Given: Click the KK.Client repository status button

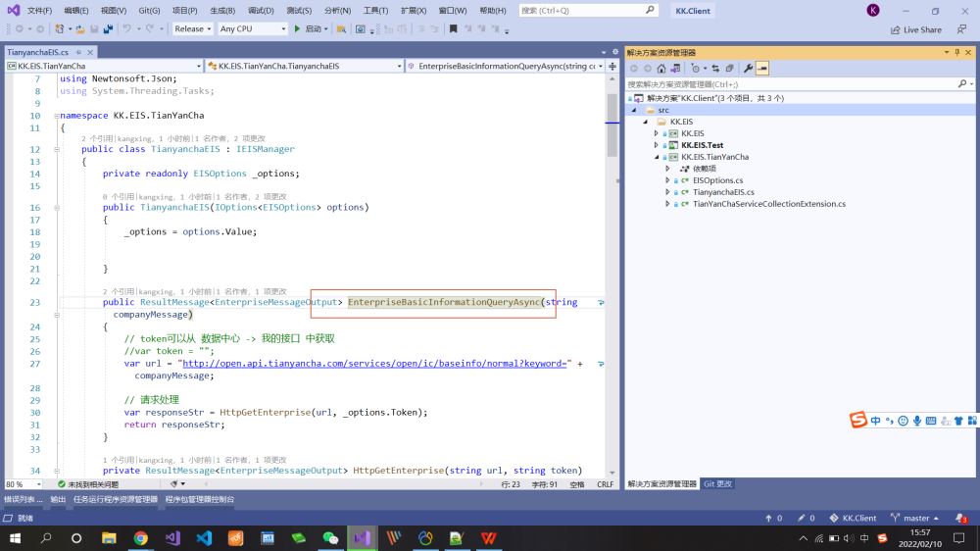Looking at the screenshot, I should 854,518.
